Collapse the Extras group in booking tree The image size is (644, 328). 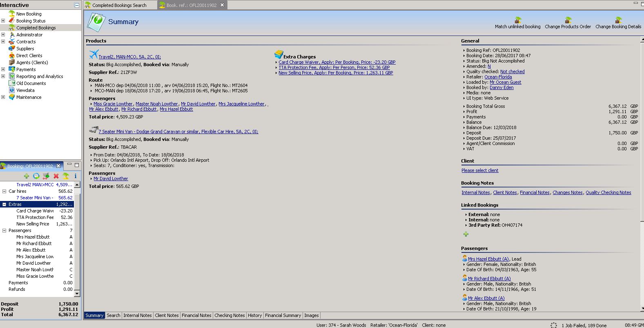(4, 204)
